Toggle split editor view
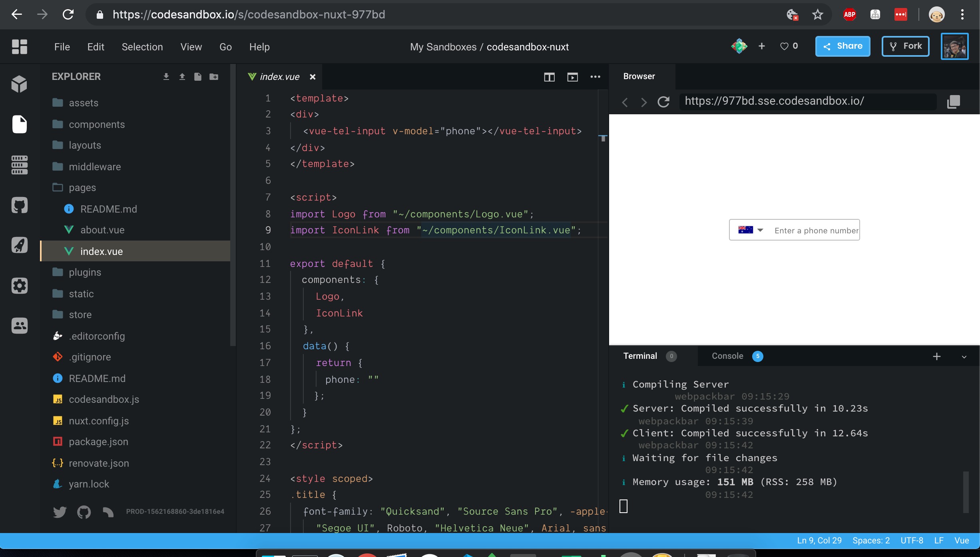980x557 pixels. point(549,77)
